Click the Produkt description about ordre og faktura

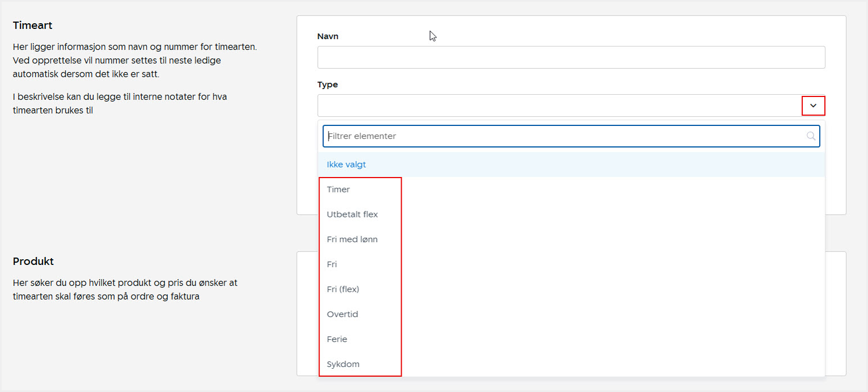pos(125,289)
